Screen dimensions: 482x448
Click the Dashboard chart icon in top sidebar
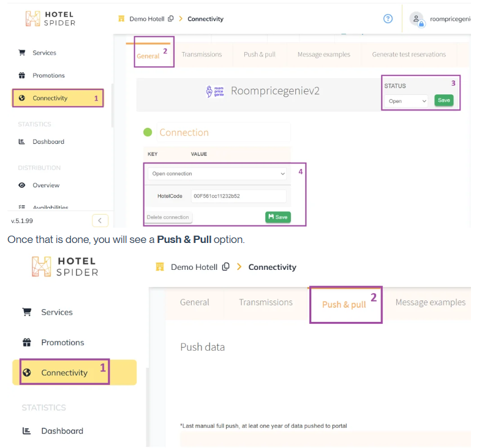(22, 141)
